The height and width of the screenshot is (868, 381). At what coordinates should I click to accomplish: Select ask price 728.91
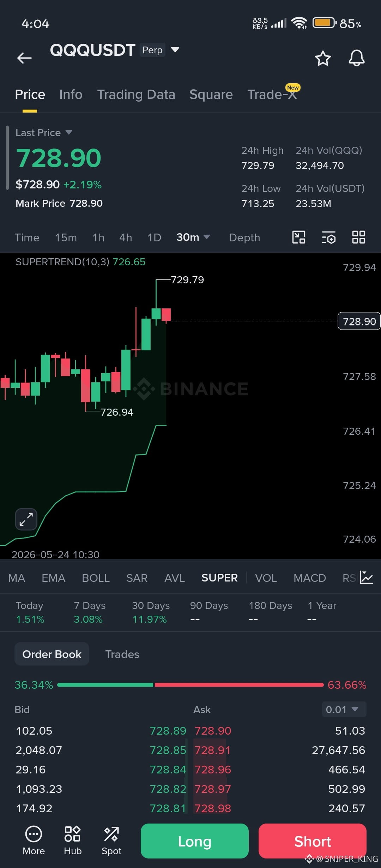click(x=213, y=750)
